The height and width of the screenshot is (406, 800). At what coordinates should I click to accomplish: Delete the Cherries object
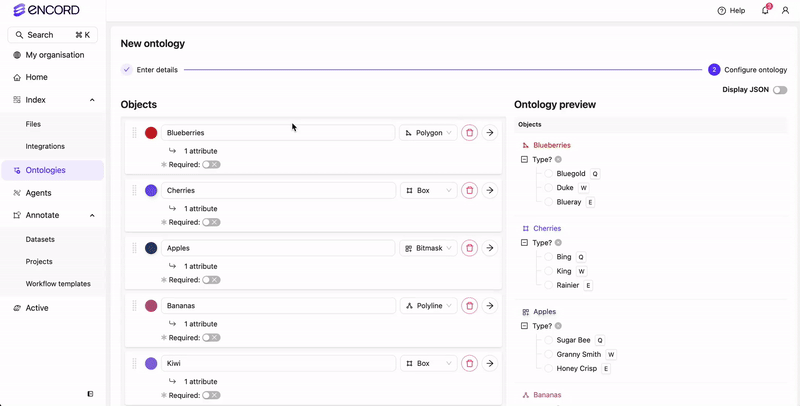tap(469, 190)
